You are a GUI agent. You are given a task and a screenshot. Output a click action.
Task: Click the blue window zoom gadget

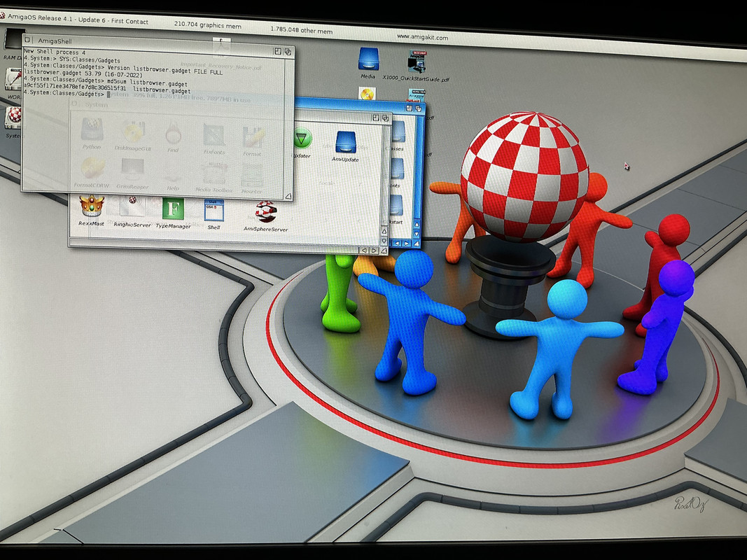(x=409, y=108)
